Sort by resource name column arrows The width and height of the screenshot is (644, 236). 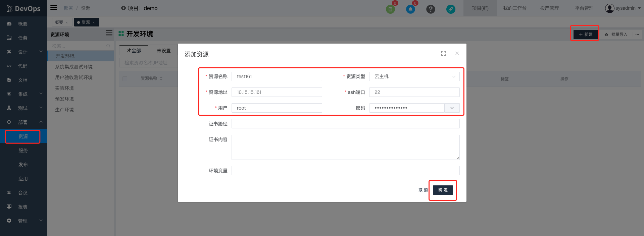click(x=161, y=78)
